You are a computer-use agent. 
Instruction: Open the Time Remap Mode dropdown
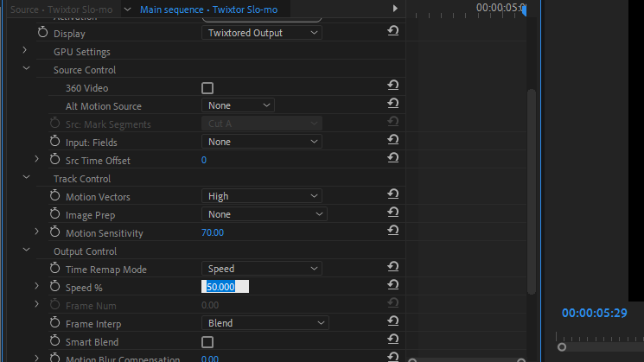point(261,269)
